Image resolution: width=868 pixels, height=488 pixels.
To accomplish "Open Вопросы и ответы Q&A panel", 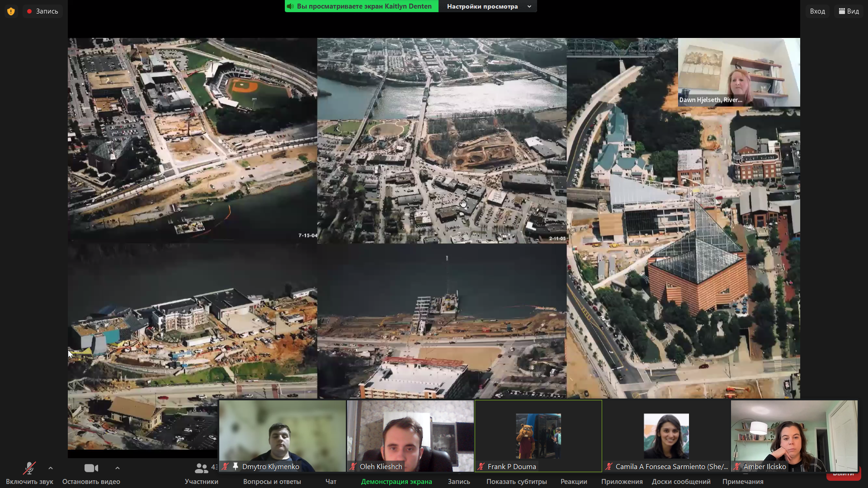I will pyautogui.click(x=272, y=482).
